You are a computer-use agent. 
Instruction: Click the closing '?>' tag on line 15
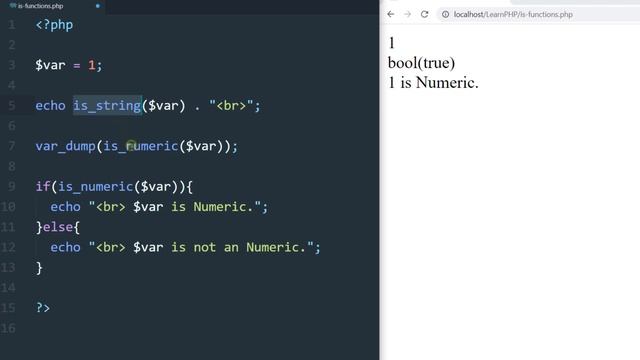point(43,308)
